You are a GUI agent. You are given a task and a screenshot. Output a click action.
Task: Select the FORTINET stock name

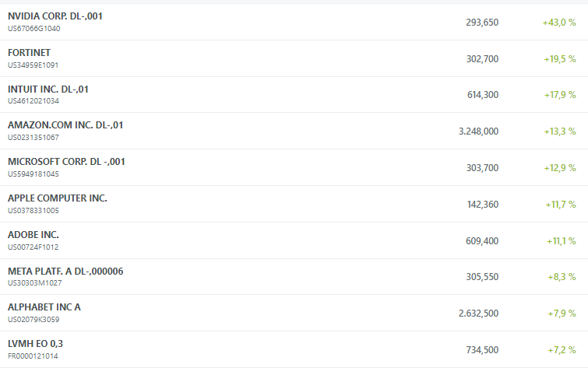tap(30, 53)
